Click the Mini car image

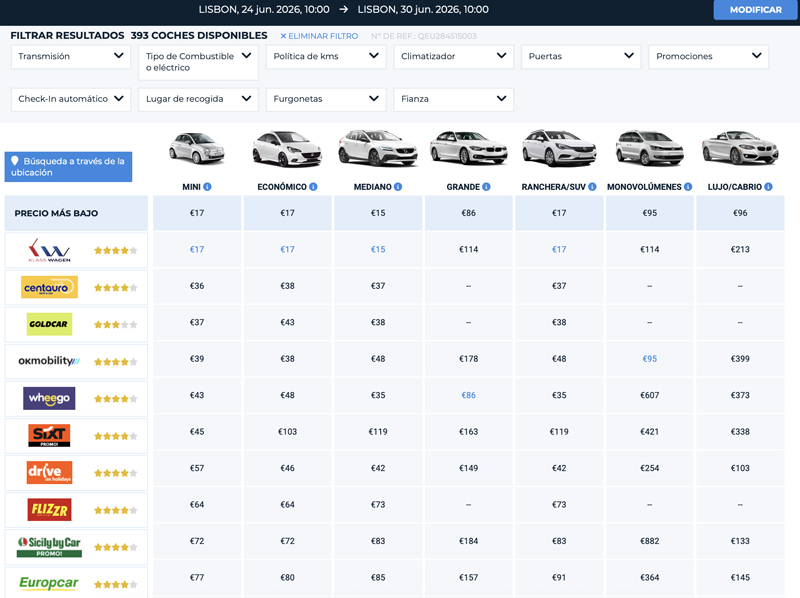coord(197,148)
